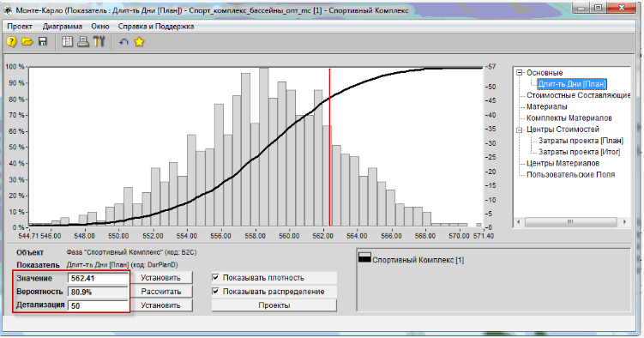Collapse the Основные tree node
Viewport: 644px width, 338px height.
pos(520,73)
